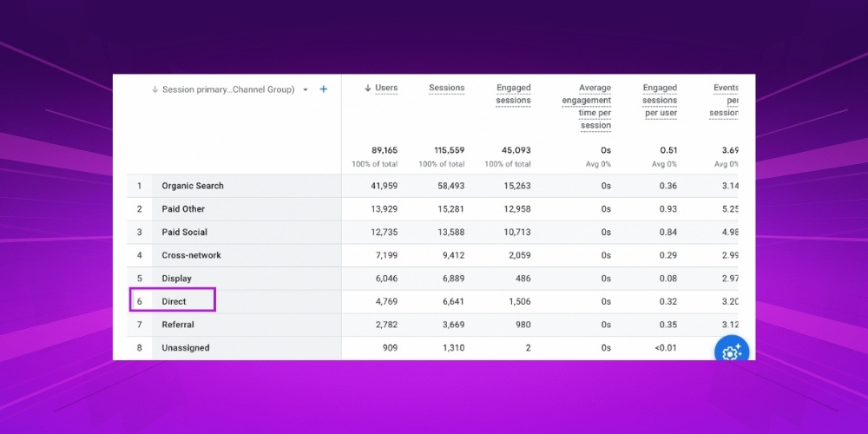
Task: Click Engaged sessions per user header
Action: coord(660,100)
